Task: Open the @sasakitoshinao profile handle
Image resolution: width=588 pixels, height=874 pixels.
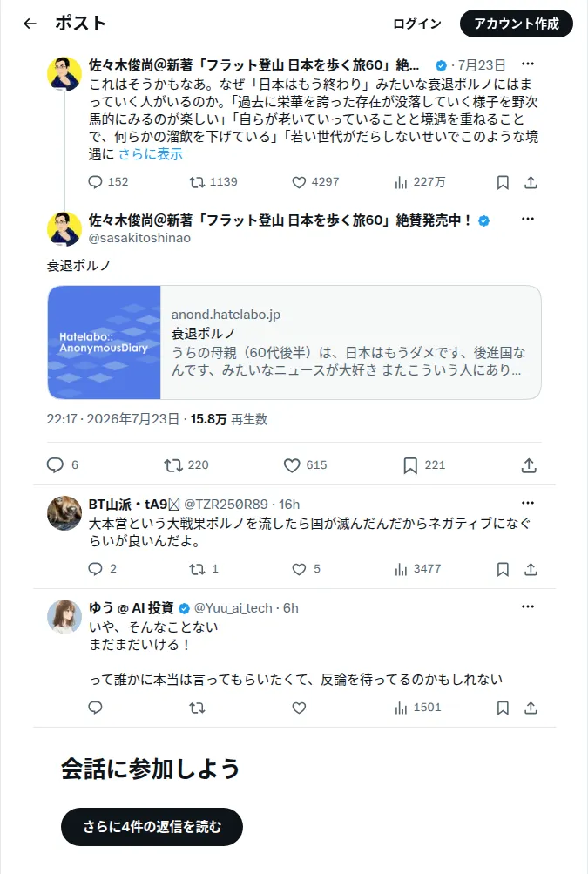Action: (x=139, y=238)
